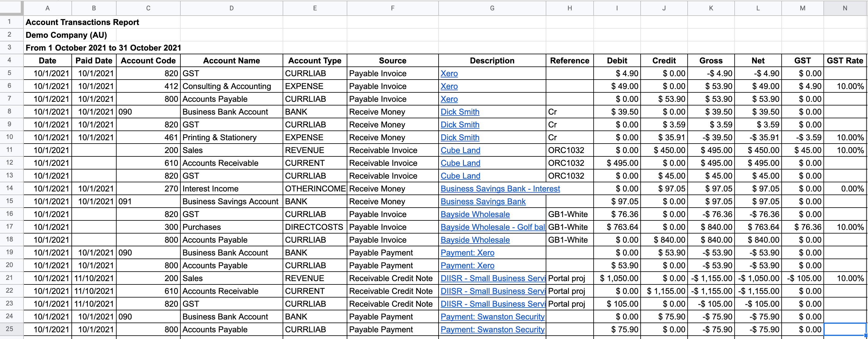Click the ORC1032 reference in row 12

pyautogui.click(x=570, y=163)
